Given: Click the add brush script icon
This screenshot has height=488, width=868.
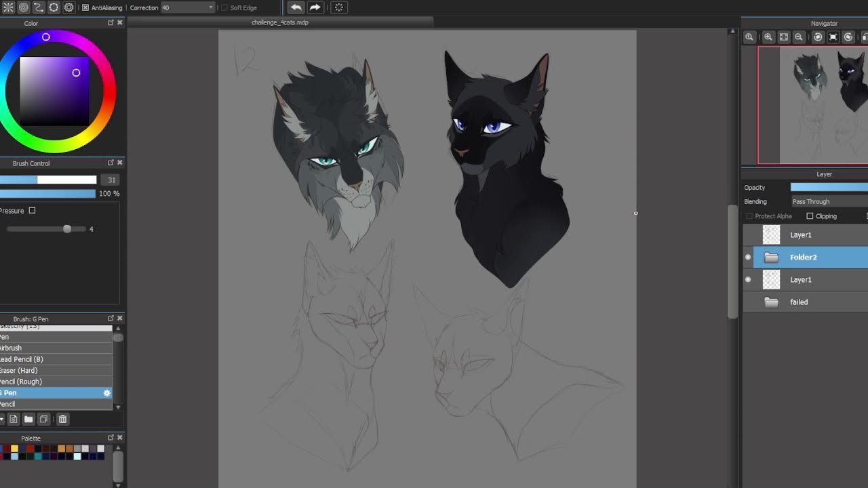Looking at the screenshot, I should [13, 420].
